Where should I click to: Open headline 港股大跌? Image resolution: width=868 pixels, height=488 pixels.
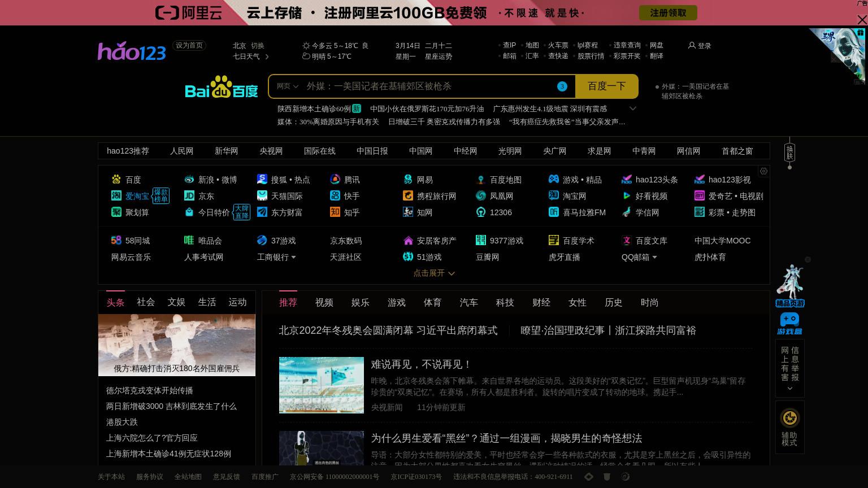[x=122, y=422]
